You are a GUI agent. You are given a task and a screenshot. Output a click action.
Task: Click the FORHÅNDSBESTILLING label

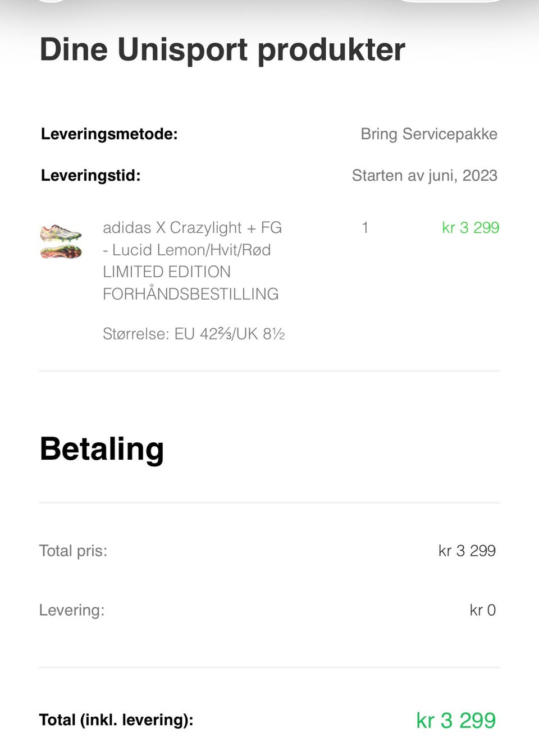point(190,294)
